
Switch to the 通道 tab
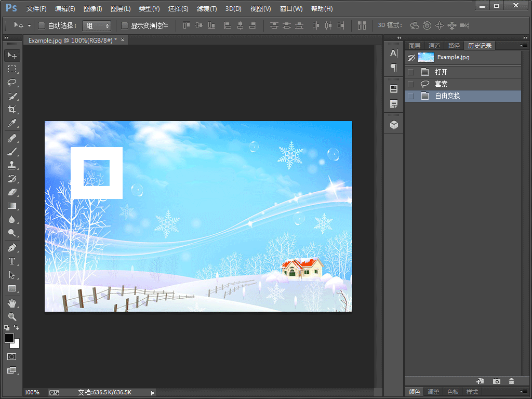[x=434, y=46]
